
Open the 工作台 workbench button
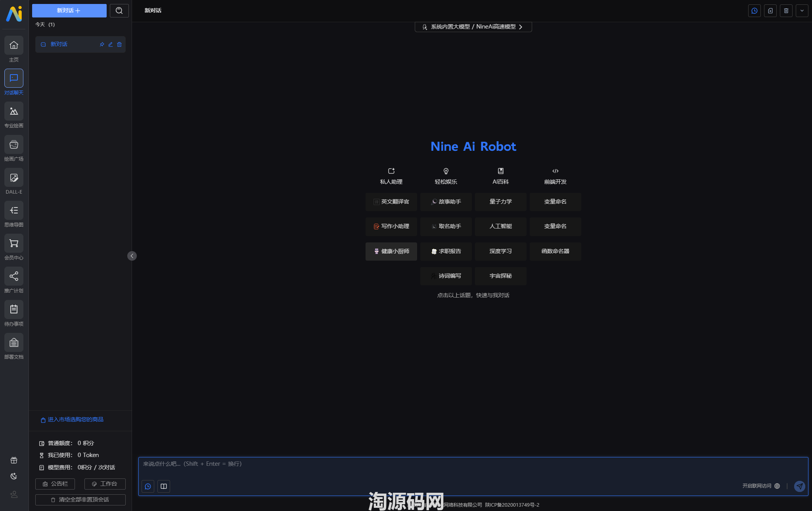105,484
